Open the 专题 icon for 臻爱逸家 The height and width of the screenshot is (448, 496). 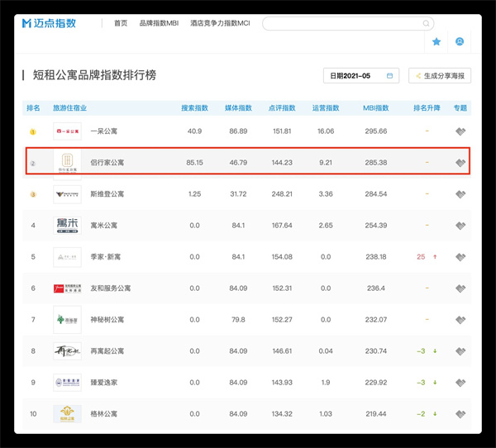pos(460,382)
